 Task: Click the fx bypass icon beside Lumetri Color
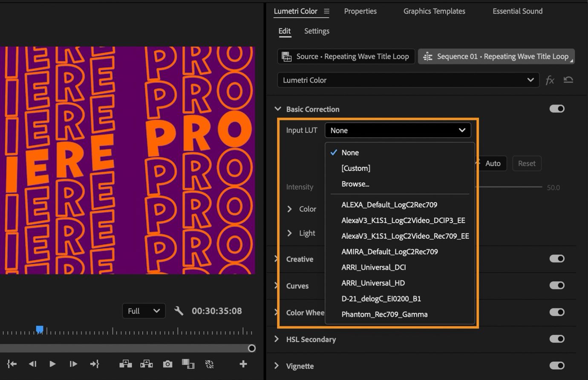(x=550, y=80)
